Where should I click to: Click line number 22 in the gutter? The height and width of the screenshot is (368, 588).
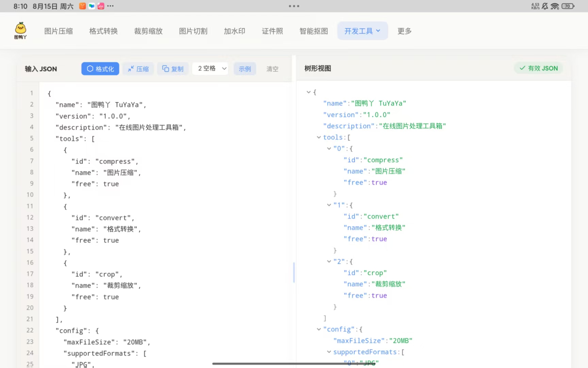point(30,330)
